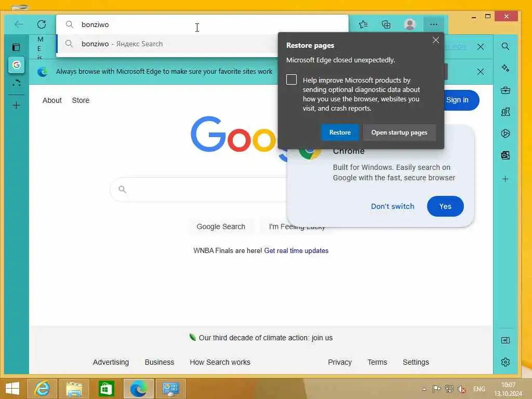Click the Google Search button
The height and width of the screenshot is (399, 532).
220,227
